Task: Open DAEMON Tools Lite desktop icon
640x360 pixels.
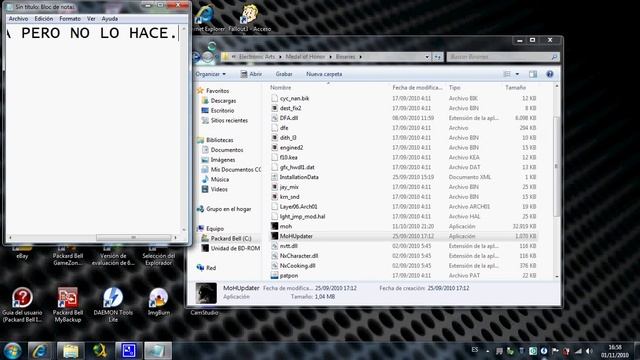Action: [x=113, y=304]
